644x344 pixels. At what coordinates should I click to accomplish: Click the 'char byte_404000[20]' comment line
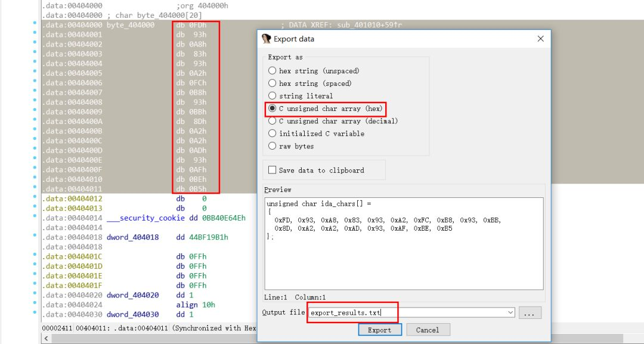[159, 15]
